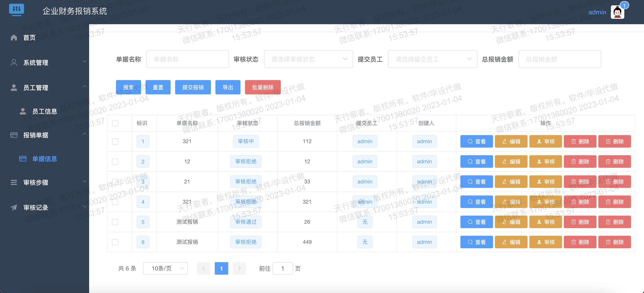
Task: Click inside the 单据名称 input field
Action: [x=187, y=59]
